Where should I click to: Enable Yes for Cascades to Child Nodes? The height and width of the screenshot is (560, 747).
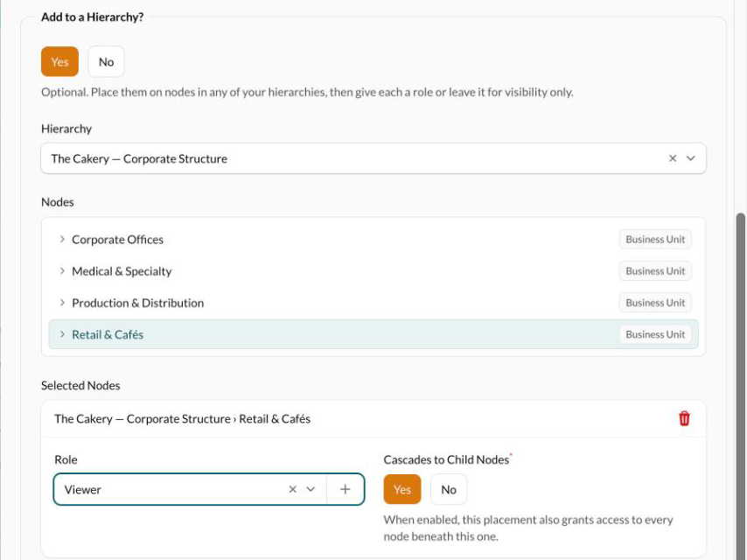[x=402, y=489]
